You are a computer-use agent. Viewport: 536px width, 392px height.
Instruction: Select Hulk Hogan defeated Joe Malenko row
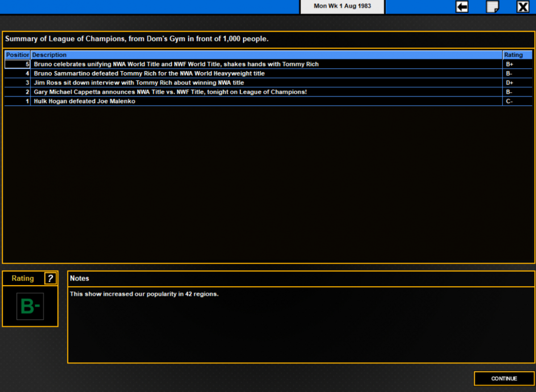(x=268, y=101)
